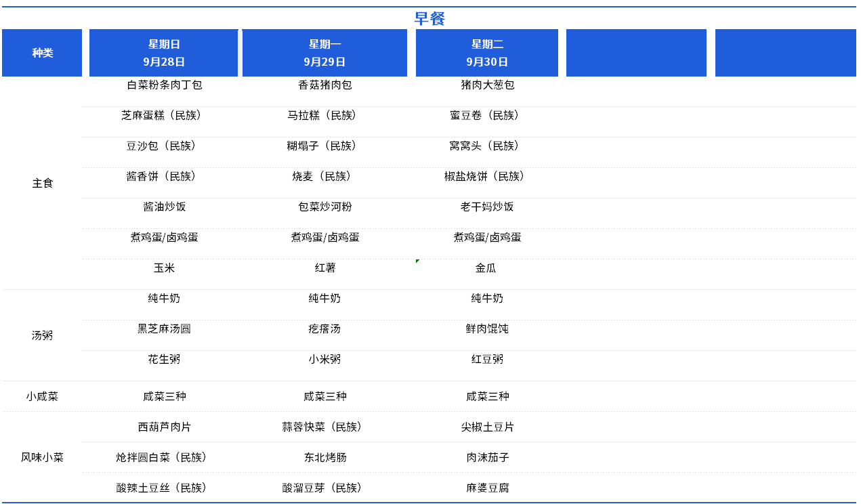The height and width of the screenshot is (504, 861).
Task: Select the 老干妈炒饭 cell
Action: (x=487, y=207)
